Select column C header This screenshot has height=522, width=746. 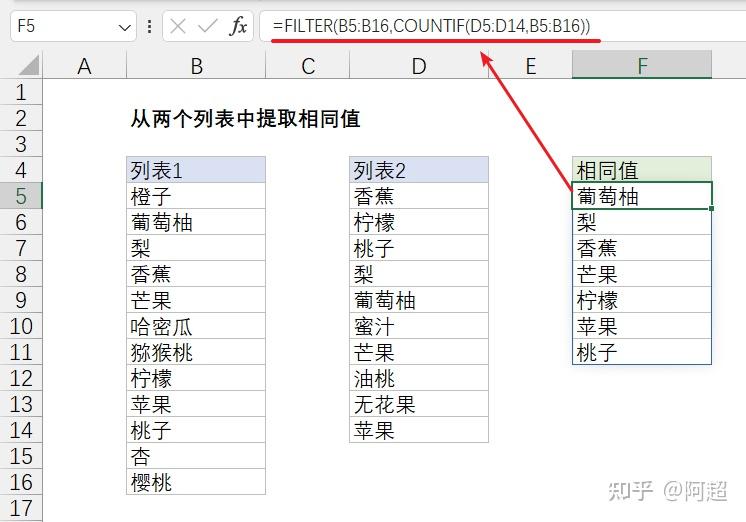click(307, 66)
